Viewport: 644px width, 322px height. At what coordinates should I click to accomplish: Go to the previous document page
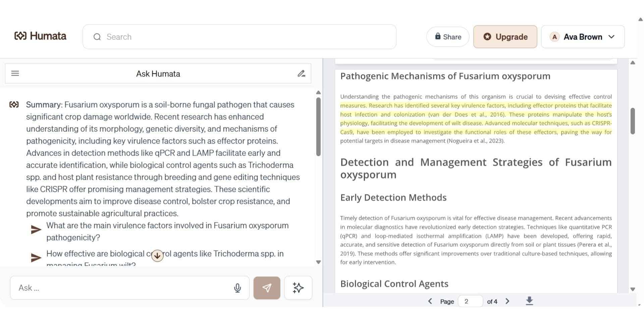(430, 301)
